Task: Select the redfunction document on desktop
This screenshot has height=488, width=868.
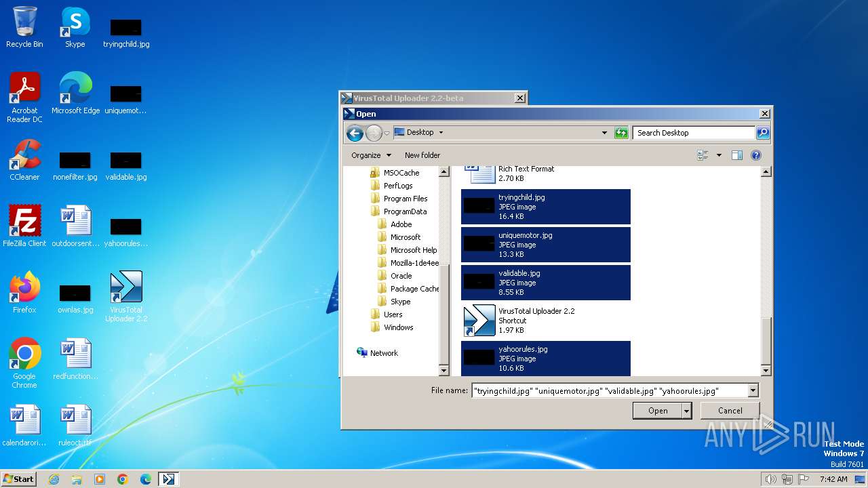Action: point(75,359)
